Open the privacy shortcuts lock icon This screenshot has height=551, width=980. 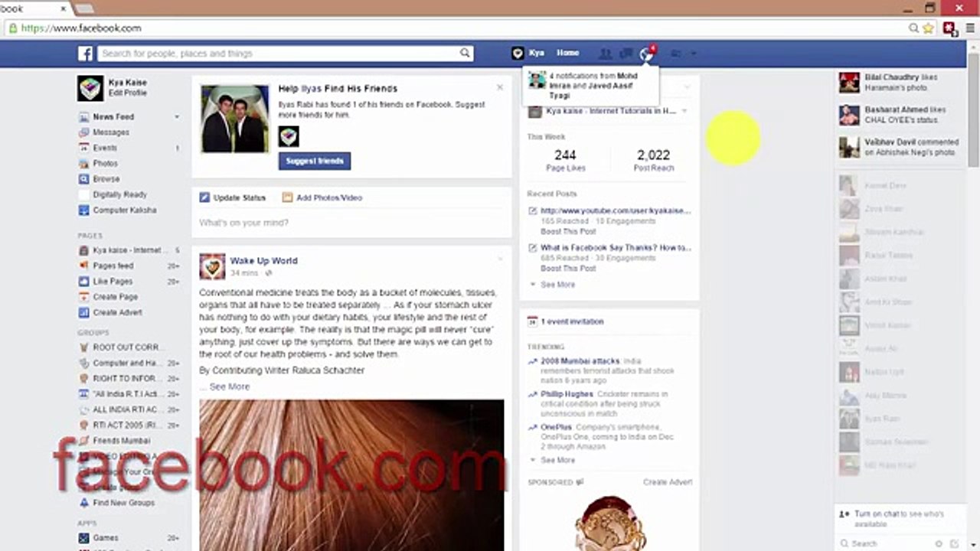coord(676,54)
